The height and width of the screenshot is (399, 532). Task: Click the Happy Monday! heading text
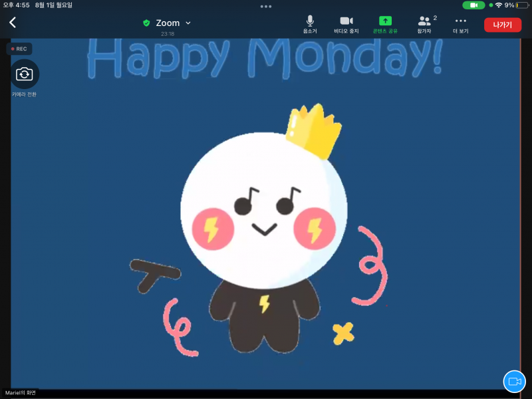pos(264,59)
